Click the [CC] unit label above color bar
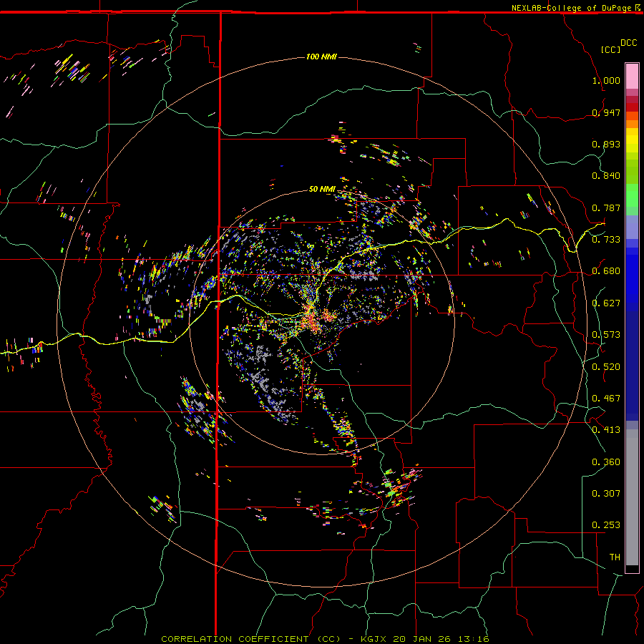 610,49
